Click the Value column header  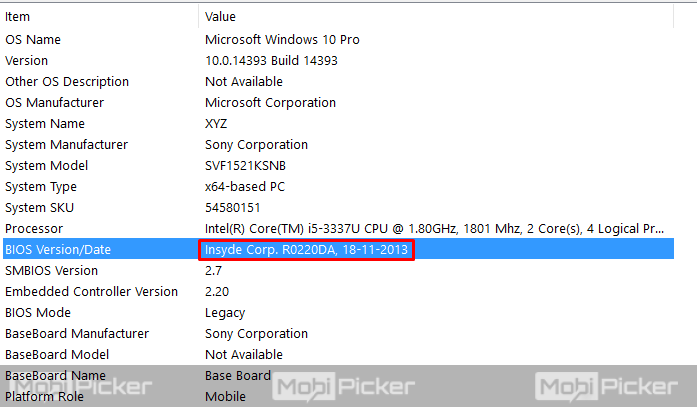220,17
